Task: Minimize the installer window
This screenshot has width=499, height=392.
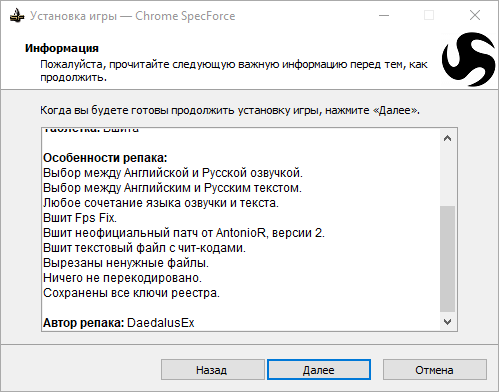Action: pos(384,15)
